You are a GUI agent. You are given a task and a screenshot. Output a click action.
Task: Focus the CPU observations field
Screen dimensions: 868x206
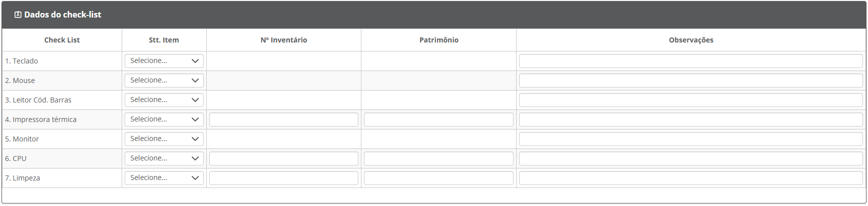[x=691, y=158]
